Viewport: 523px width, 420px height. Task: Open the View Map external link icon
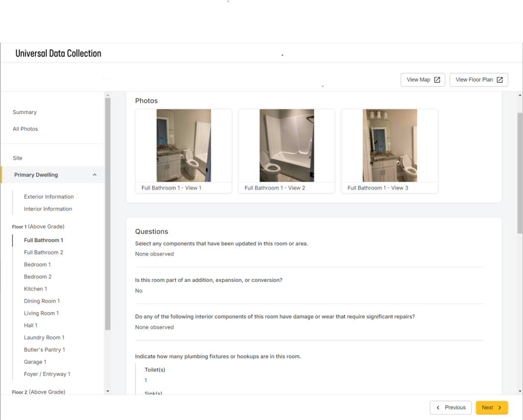pyautogui.click(x=437, y=80)
